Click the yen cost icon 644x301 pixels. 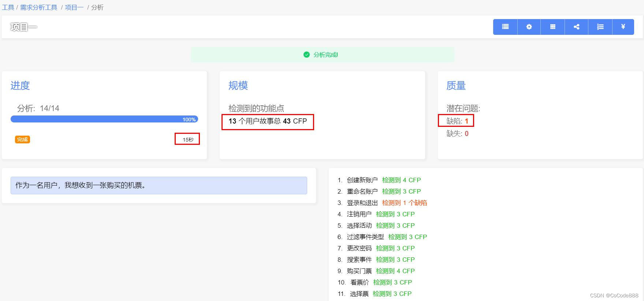click(x=623, y=27)
